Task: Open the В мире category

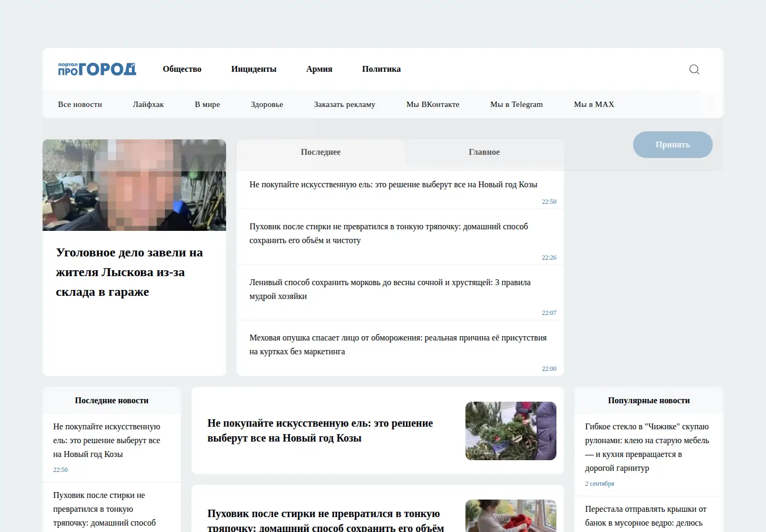Action: 207,104
